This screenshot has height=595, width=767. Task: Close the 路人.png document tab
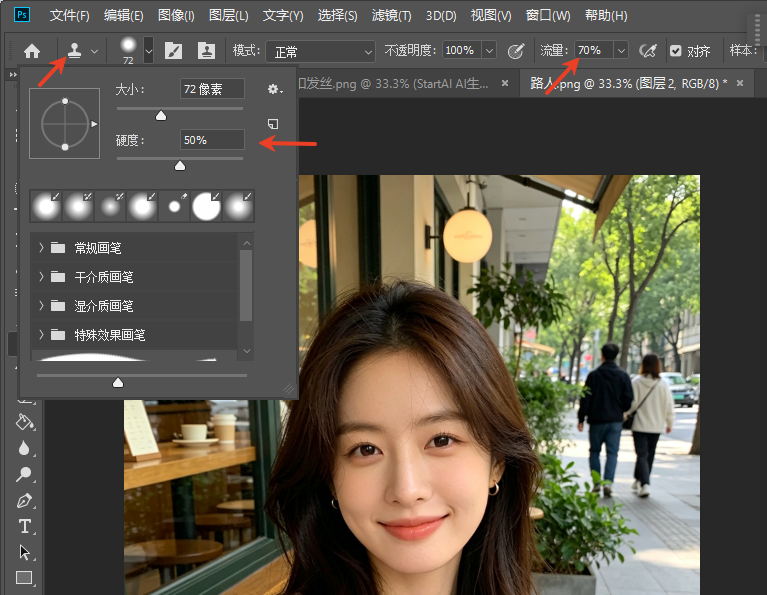(x=740, y=84)
